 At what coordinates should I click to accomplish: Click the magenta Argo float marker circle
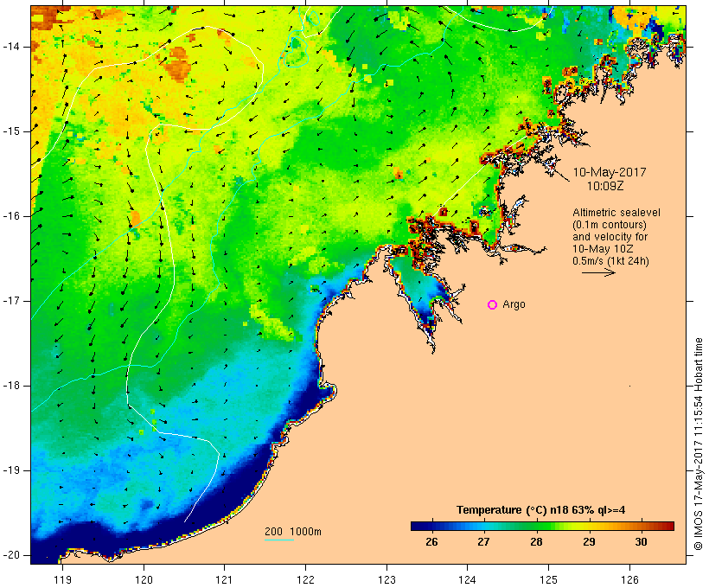(x=493, y=305)
